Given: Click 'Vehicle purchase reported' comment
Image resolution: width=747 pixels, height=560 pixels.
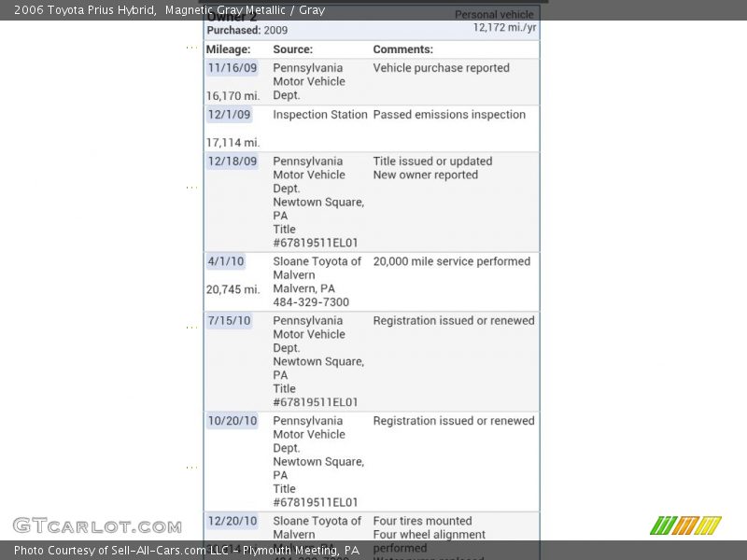Looking at the screenshot, I should pyautogui.click(x=441, y=67).
